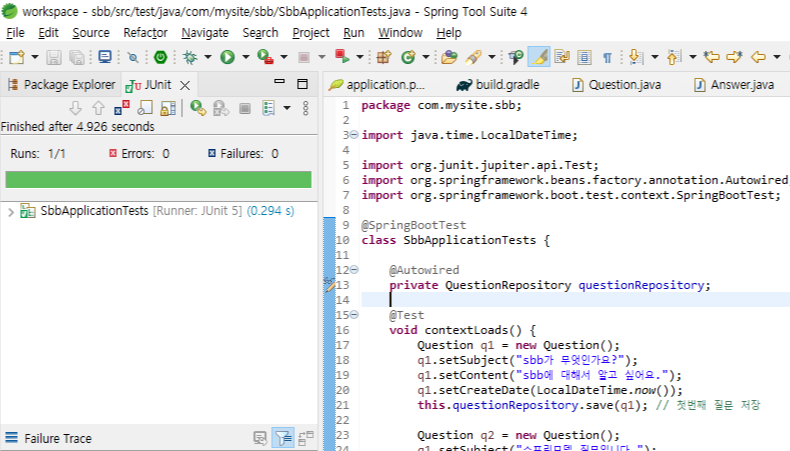Open the Window menu
Image resolution: width=790 pixels, height=451 pixels.
[400, 33]
